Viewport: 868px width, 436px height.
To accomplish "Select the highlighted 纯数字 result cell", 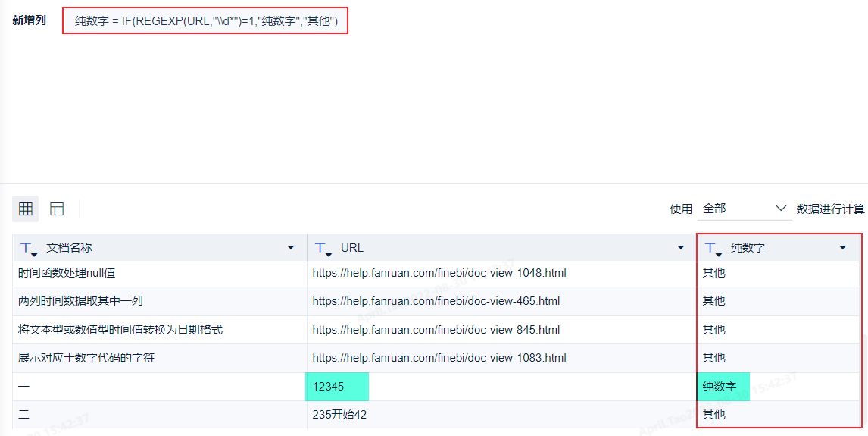I will coord(722,387).
